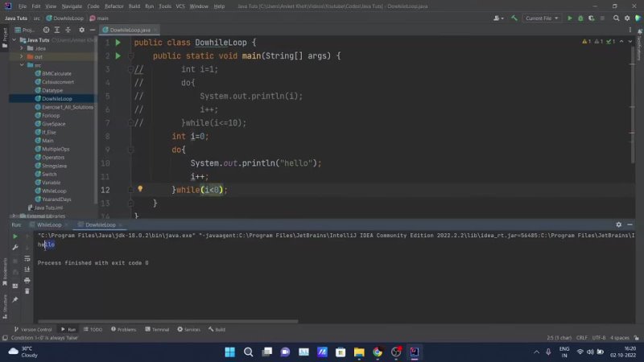Select the DowhileLoop.java editor tab
This screenshot has width=644, height=362.
(x=130, y=30)
